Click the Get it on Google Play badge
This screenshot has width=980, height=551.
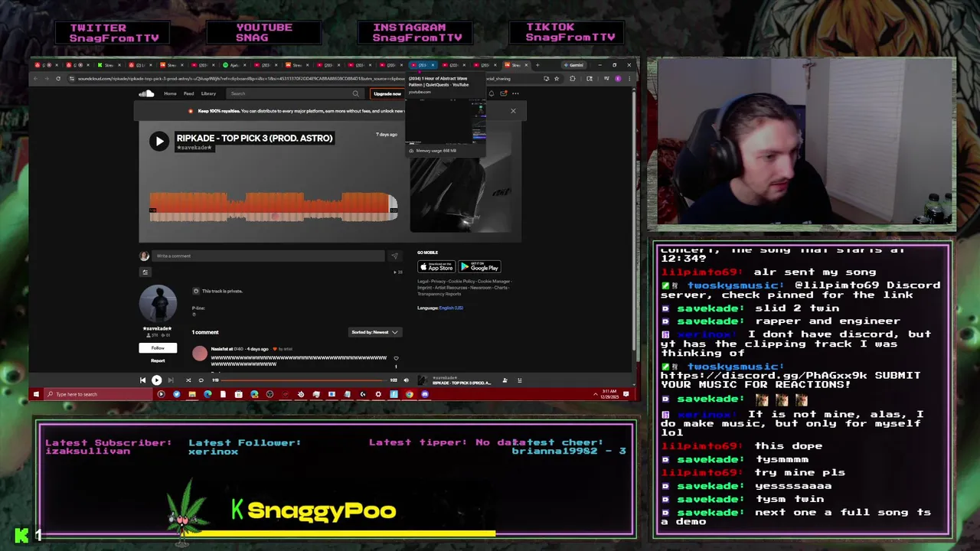point(479,267)
